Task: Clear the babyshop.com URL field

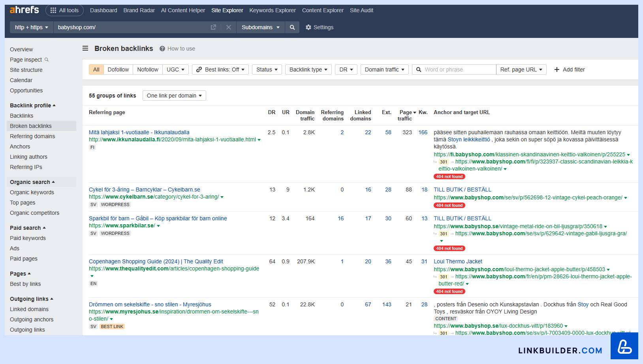Action: tap(229, 27)
